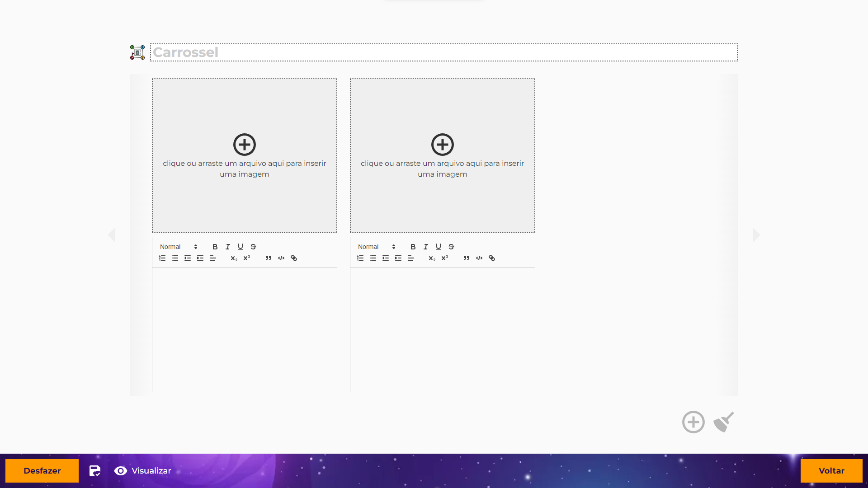Click the save icon in bottom bar

[94, 471]
